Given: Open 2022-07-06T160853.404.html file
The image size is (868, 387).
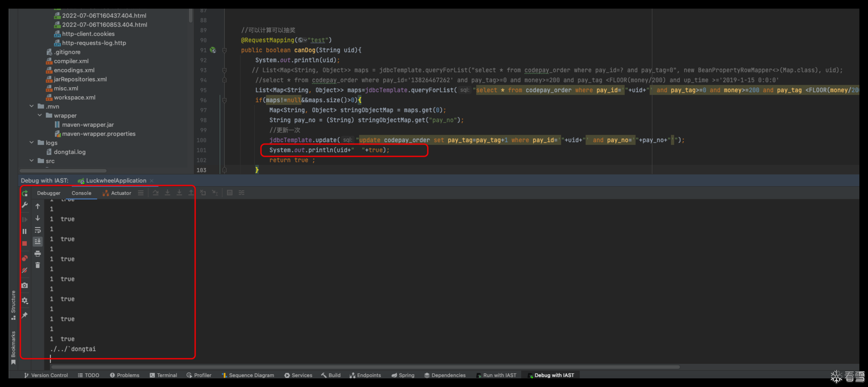Looking at the screenshot, I should pyautogui.click(x=101, y=25).
